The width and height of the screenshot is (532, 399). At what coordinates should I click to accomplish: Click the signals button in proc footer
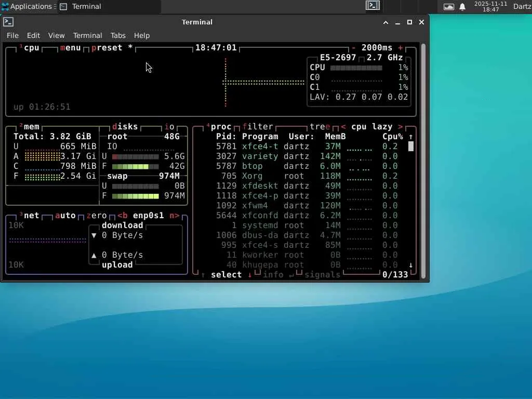322,275
